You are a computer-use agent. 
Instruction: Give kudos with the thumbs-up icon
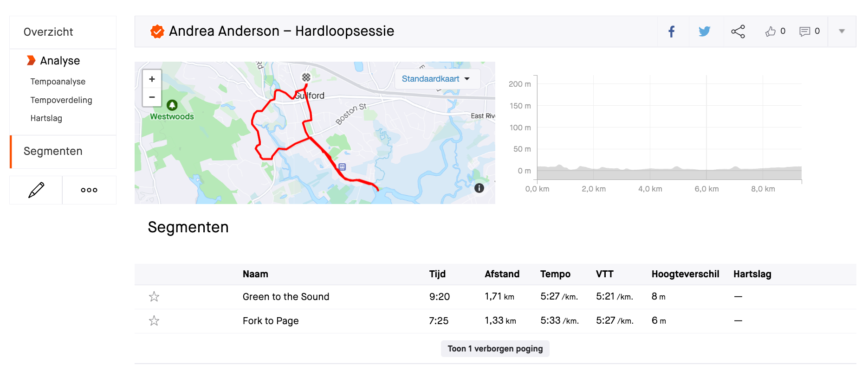click(771, 32)
